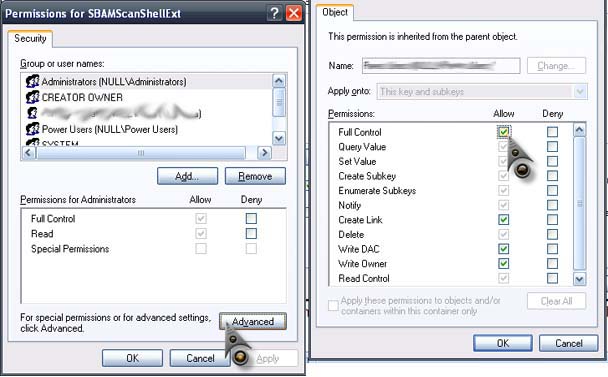Click the Object permissions list scrollbar thumb
608x377 pixels.
click(579, 203)
